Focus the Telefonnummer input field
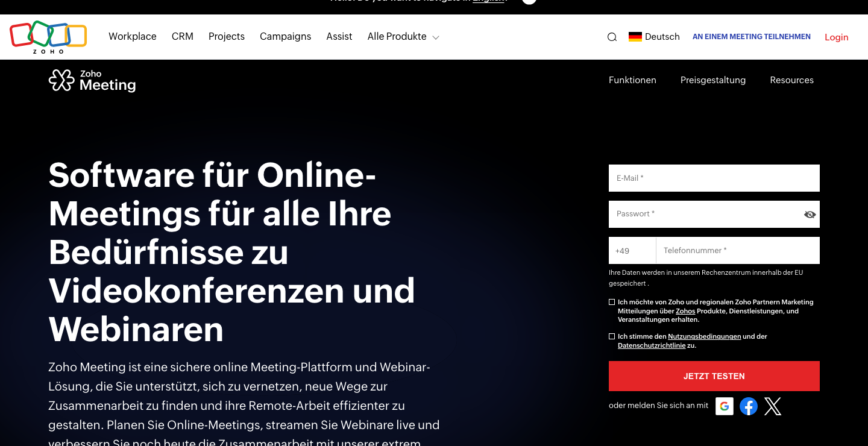 738,251
